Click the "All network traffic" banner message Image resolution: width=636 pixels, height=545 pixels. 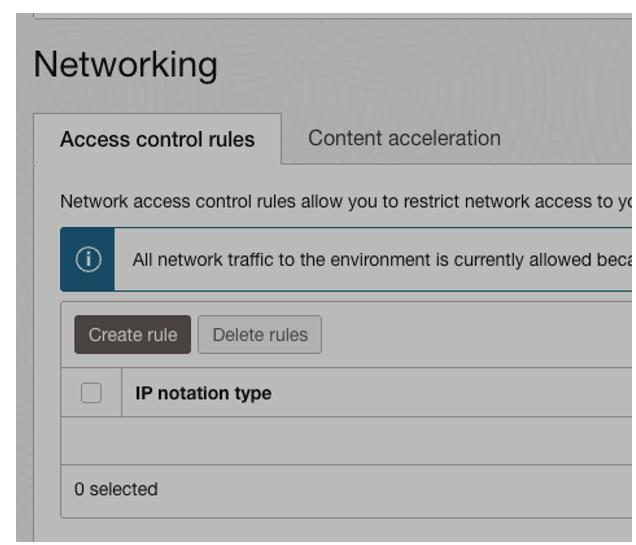(x=380, y=260)
